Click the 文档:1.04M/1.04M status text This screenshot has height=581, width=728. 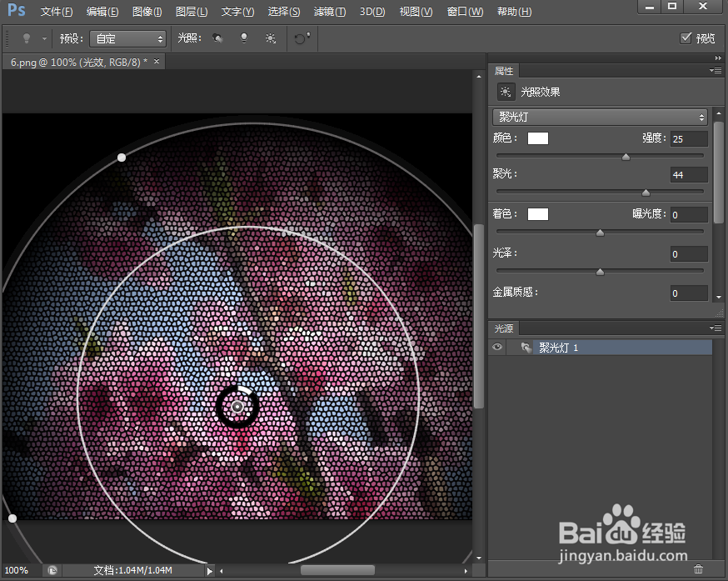[132, 570]
